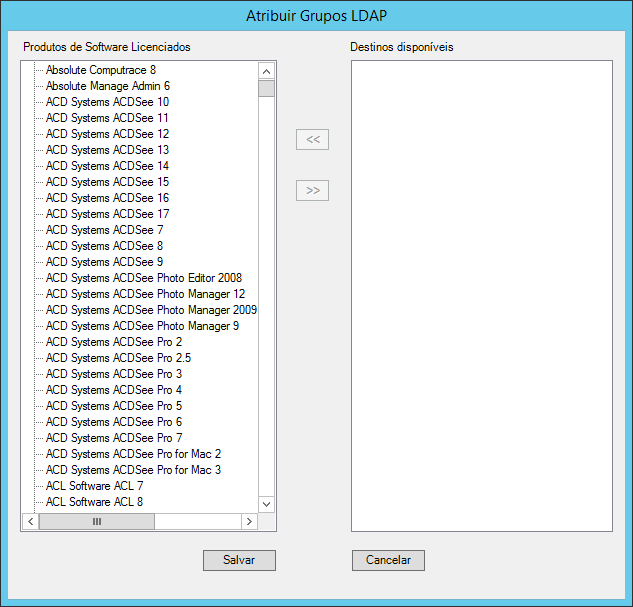
Task: Select ACD Systems ACDSee Pro 2
Action: pyautogui.click(x=114, y=342)
